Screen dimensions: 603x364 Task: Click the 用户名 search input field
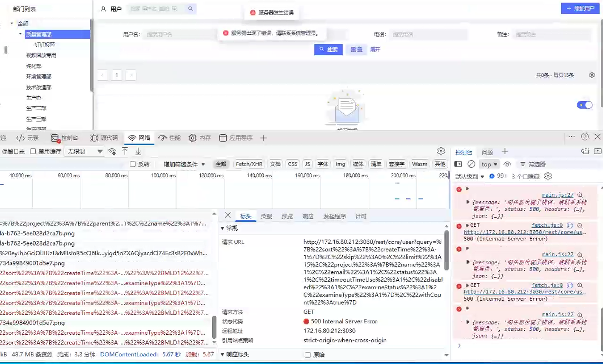(179, 34)
